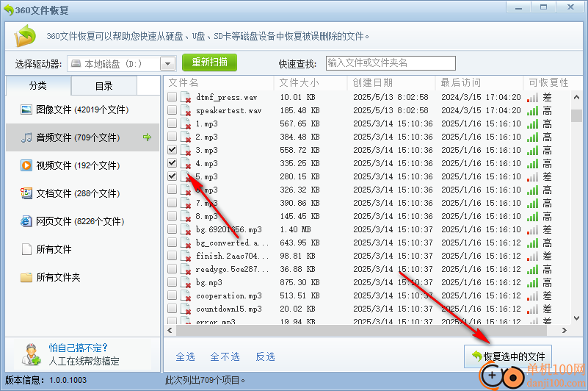This screenshot has width=588, height=391.
Task: Select the audio files music note icon
Action: click(26, 137)
